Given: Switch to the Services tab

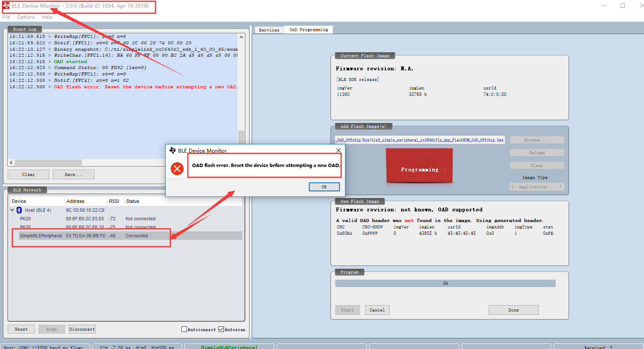Looking at the screenshot, I should (269, 30).
